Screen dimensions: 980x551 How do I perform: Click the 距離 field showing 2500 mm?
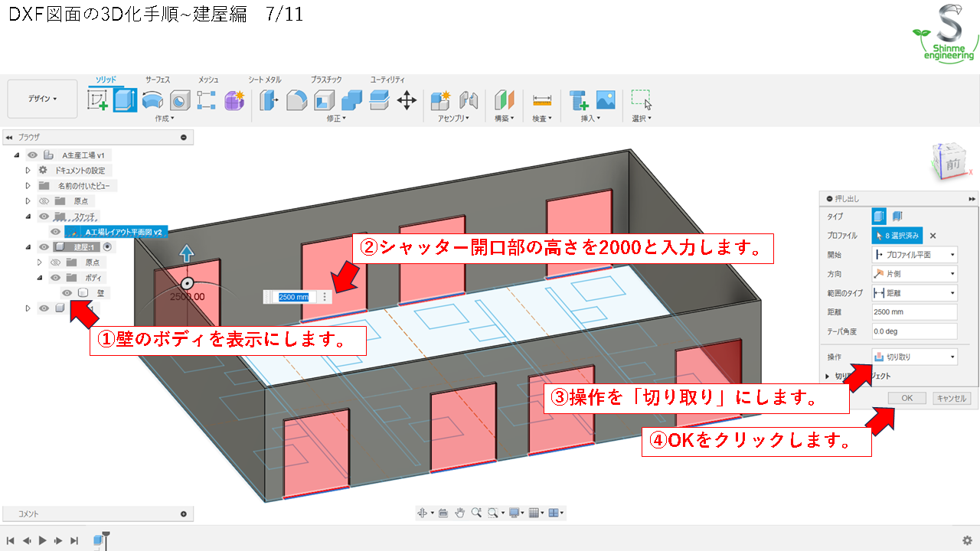[914, 311]
